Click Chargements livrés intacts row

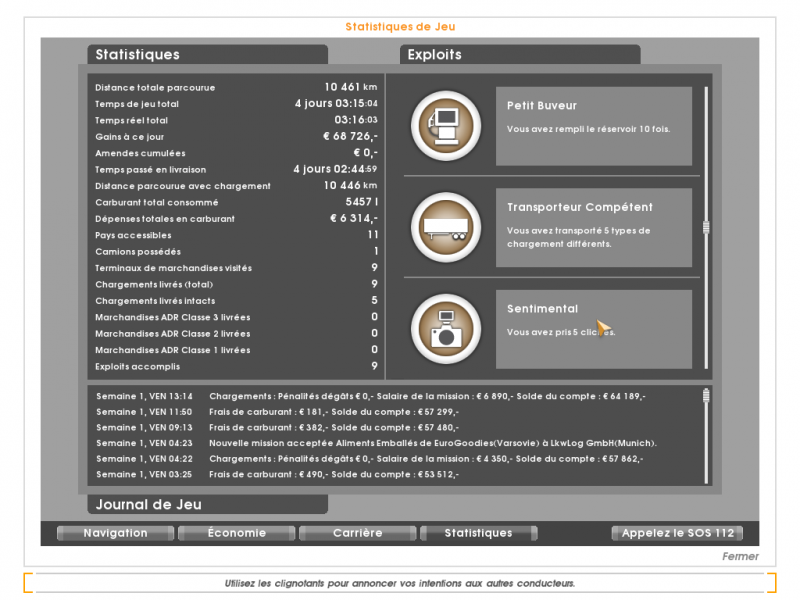pyautogui.click(x=236, y=301)
